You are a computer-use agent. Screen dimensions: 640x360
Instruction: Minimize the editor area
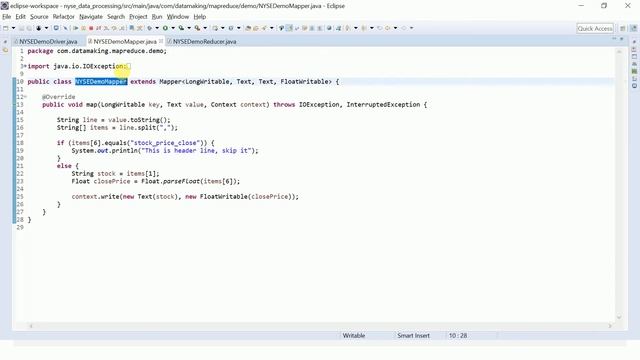point(614,38)
